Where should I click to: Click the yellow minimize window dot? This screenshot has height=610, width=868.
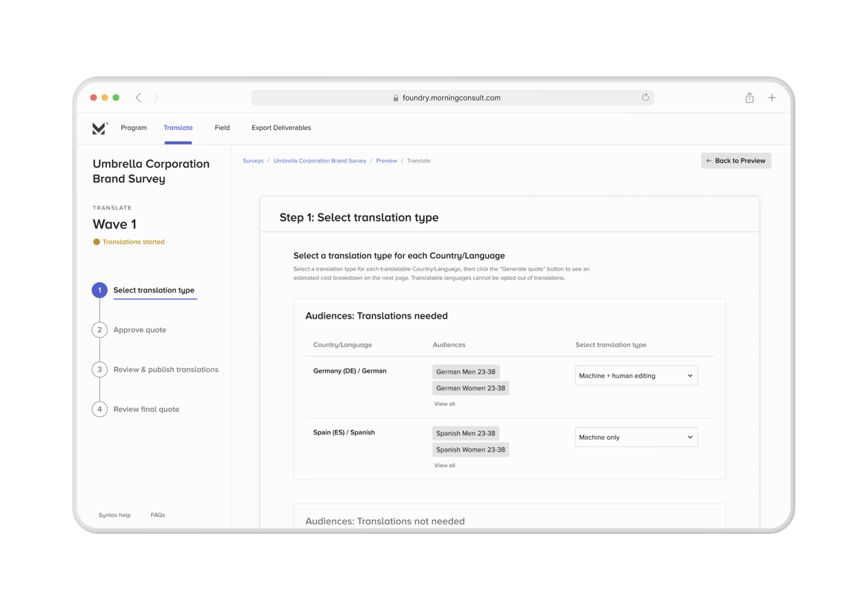point(105,98)
